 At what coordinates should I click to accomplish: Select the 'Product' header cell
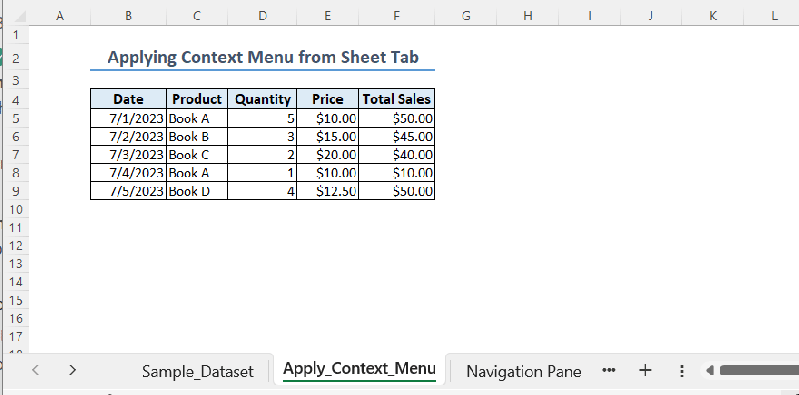(197, 99)
